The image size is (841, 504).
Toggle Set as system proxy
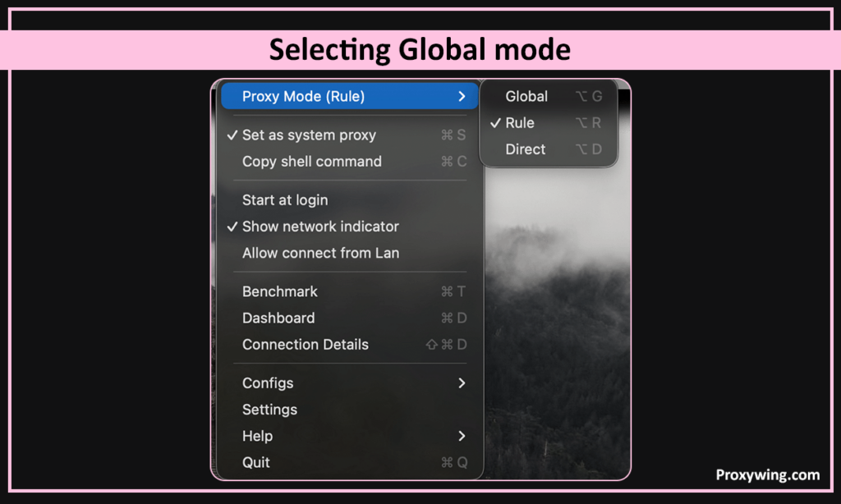[x=309, y=135]
